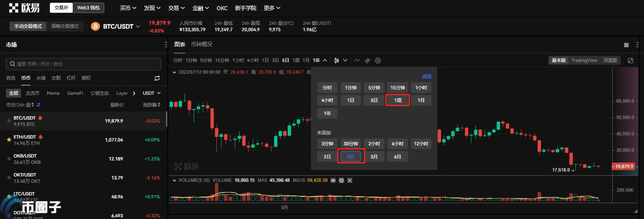Viewport: 644px width, 219px height.
Task: Open 新手学院 link
Action: pos(245,8)
